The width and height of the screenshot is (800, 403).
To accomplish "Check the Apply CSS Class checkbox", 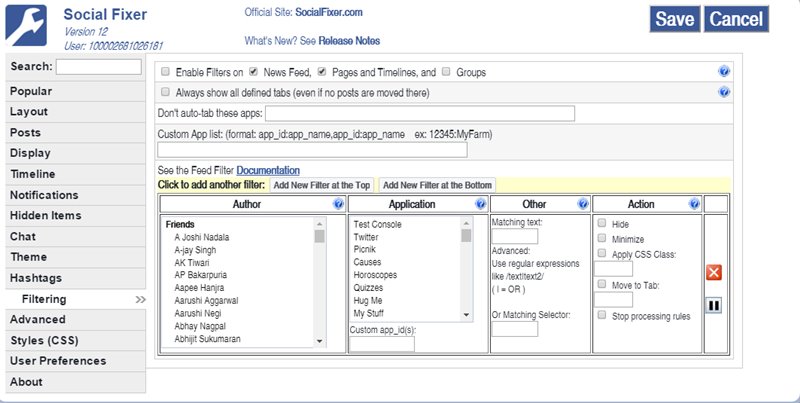I will click(602, 253).
